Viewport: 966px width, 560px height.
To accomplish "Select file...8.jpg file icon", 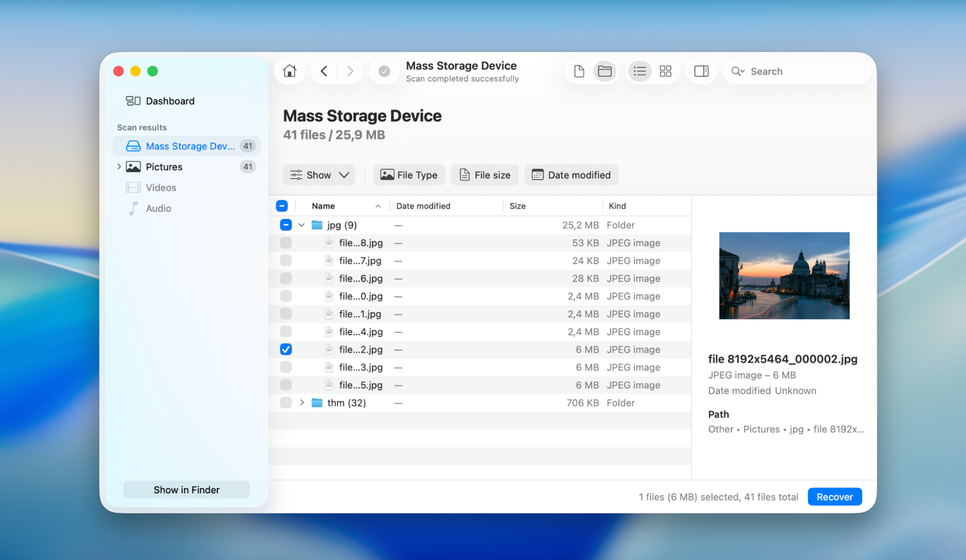I will coord(329,243).
